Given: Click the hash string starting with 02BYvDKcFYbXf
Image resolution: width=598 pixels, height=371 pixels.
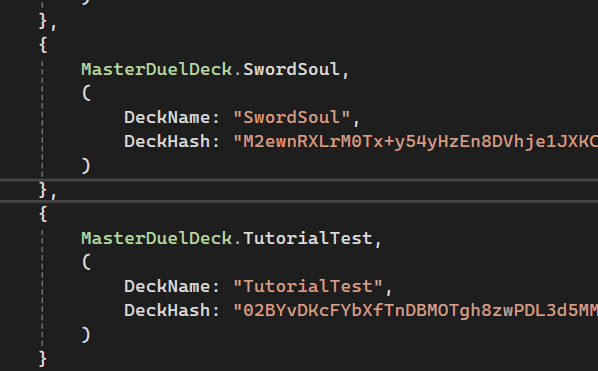Looking at the screenshot, I should tap(415, 310).
